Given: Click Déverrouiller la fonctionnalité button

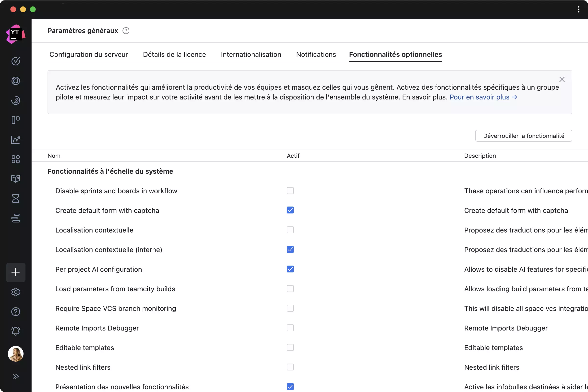Looking at the screenshot, I should [523, 136].
